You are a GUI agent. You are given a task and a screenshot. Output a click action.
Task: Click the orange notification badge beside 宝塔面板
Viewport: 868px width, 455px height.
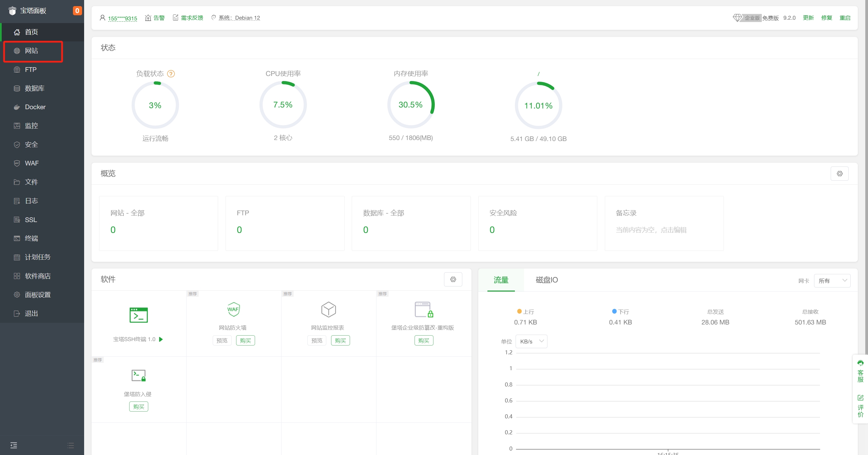click(x=77, y=11)
